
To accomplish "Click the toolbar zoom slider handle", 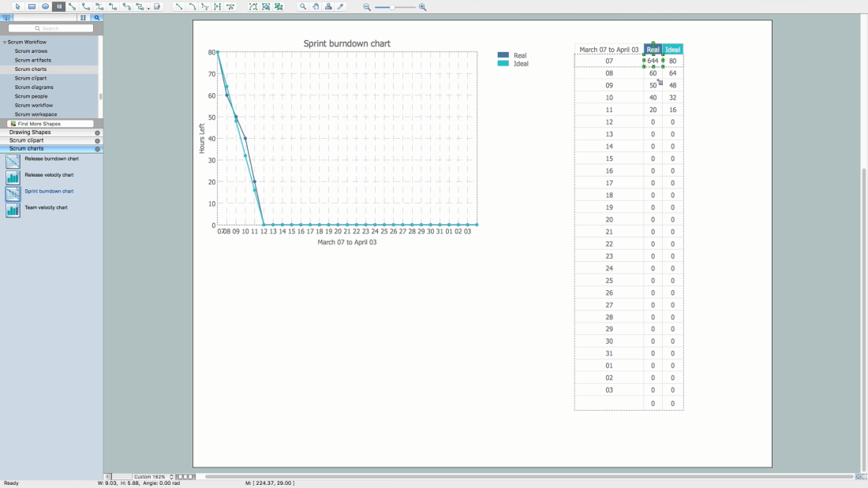I will 393,7.
